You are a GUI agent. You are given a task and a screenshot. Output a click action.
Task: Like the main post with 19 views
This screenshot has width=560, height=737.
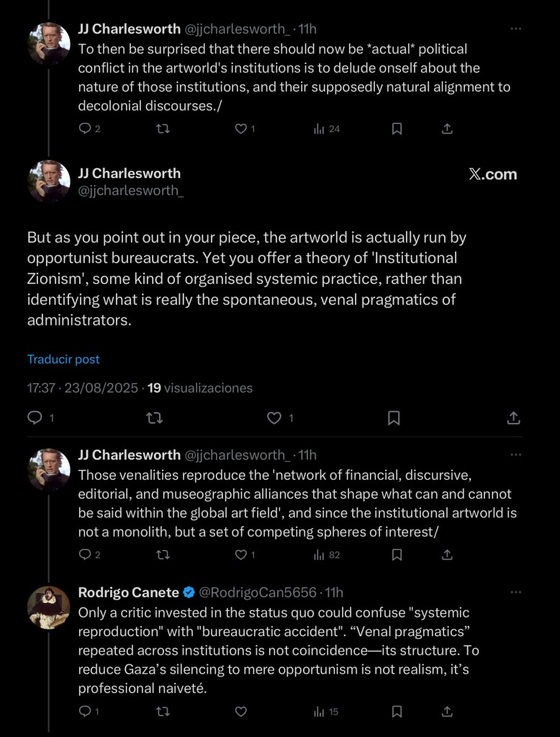tap(274, 418)
